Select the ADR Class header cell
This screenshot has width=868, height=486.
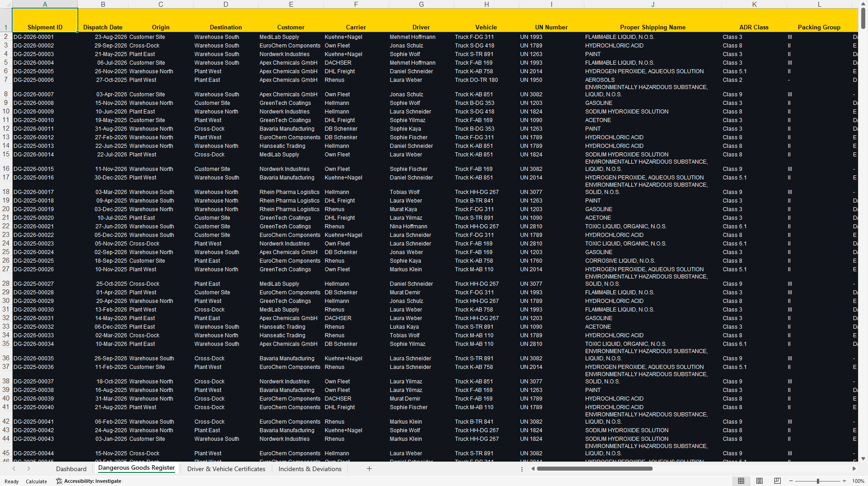tap(754, 20)
